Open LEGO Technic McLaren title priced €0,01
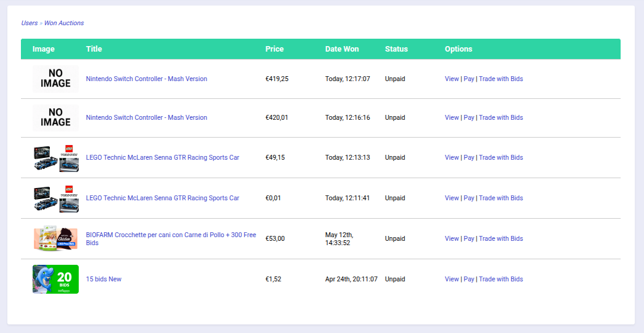Viewport: 644px width, 333px height. click(162, 198)
